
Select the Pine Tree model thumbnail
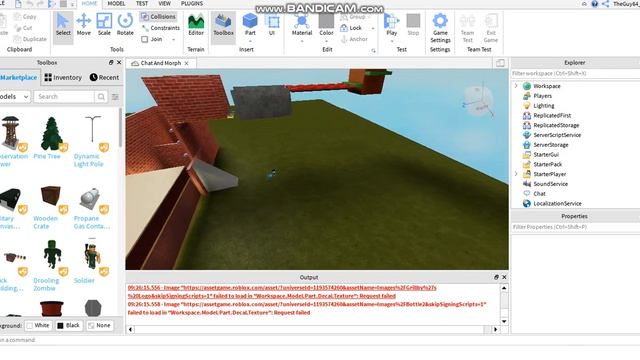click(51, 133)
